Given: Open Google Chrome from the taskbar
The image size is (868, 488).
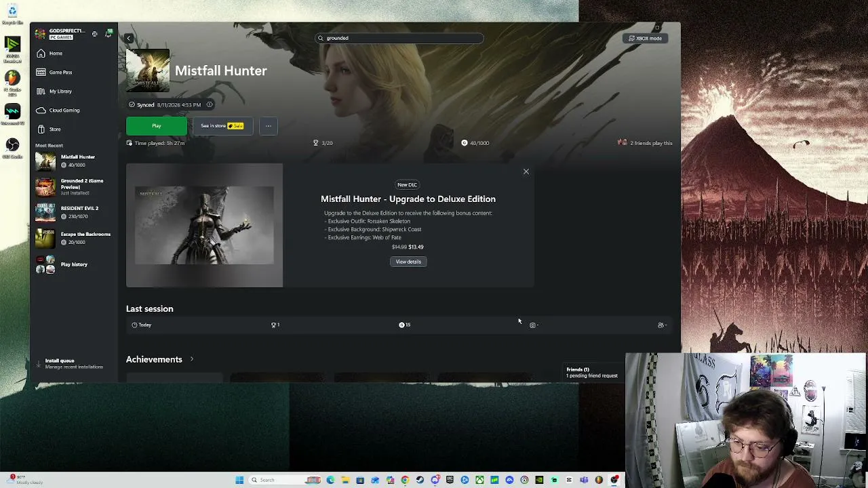Looking at the screenshot, I should tap(405, 481).
